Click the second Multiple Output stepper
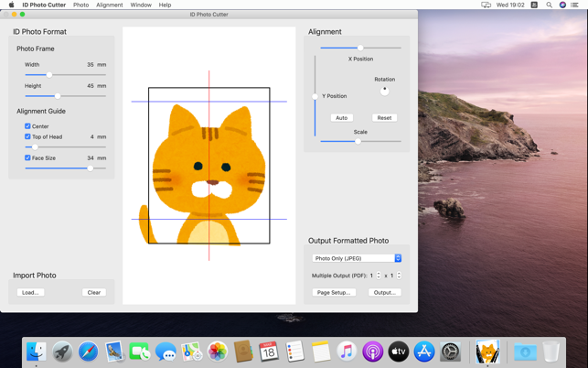The width and height of the screenshot is (588, 368). (x=399, y=276)
